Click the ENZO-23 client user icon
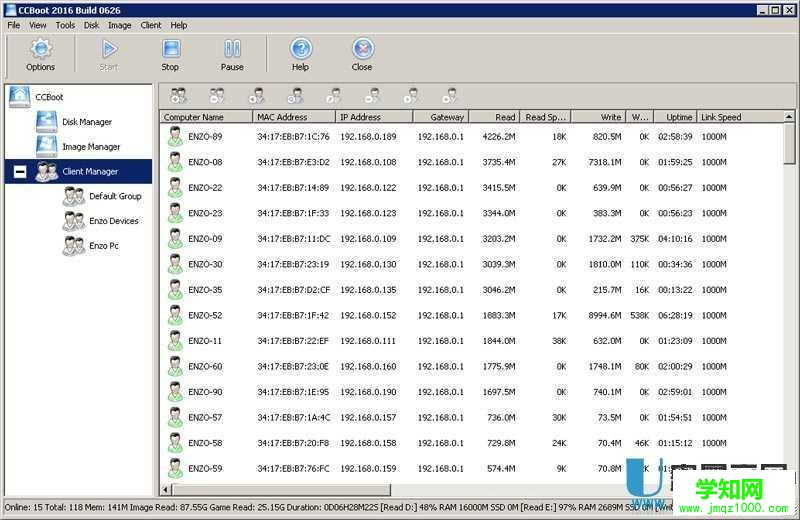800x520 pixels. [x=175, y=213]
